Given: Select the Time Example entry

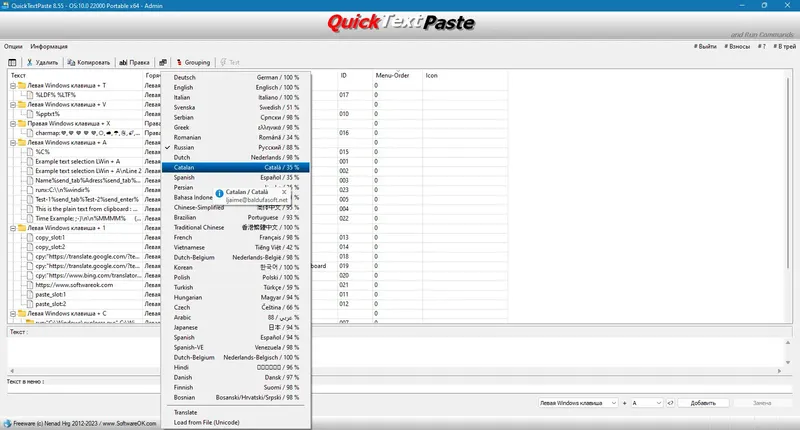Looking at the screenshot, I should (88, 218).
